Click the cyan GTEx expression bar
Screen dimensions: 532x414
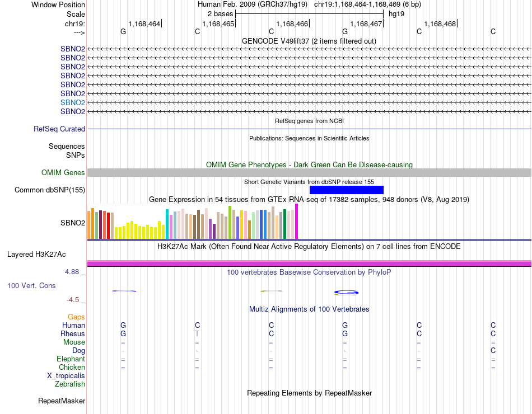[167, 224]
